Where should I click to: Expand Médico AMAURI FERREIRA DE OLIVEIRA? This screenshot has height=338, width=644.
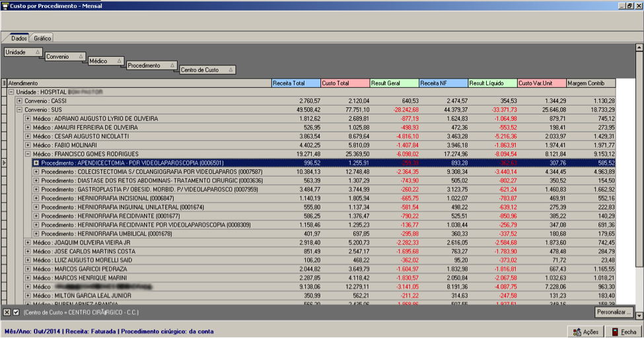[28, 128]
